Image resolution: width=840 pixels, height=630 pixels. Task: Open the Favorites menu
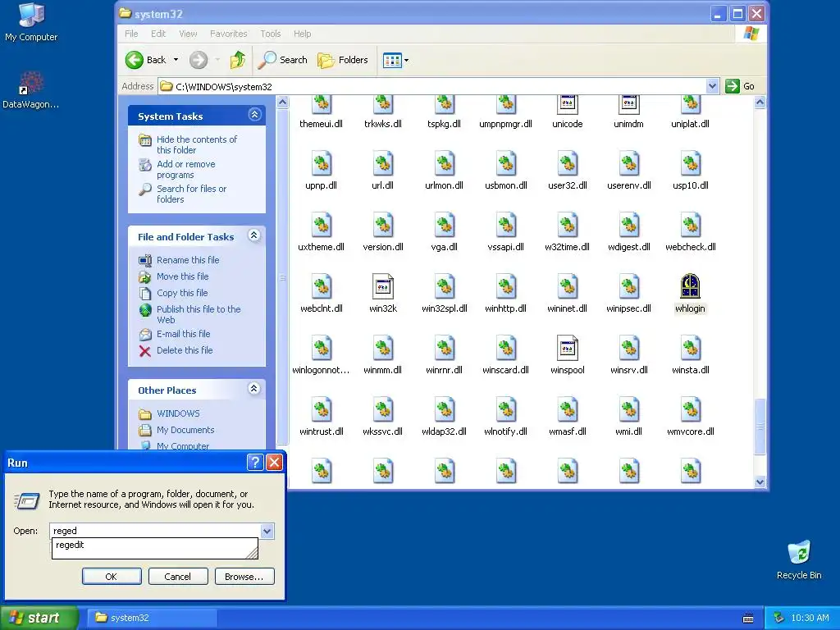coord(229,34)
